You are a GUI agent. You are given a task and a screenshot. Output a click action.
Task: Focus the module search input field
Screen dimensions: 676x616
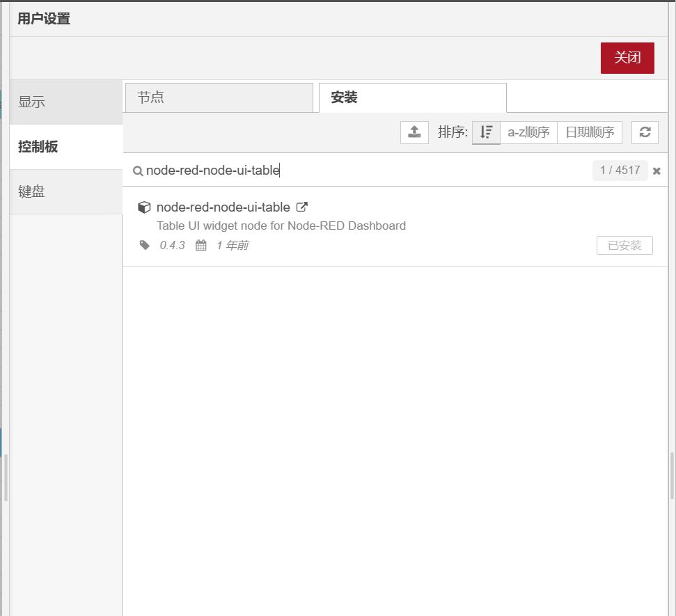(x=362, y=171)
